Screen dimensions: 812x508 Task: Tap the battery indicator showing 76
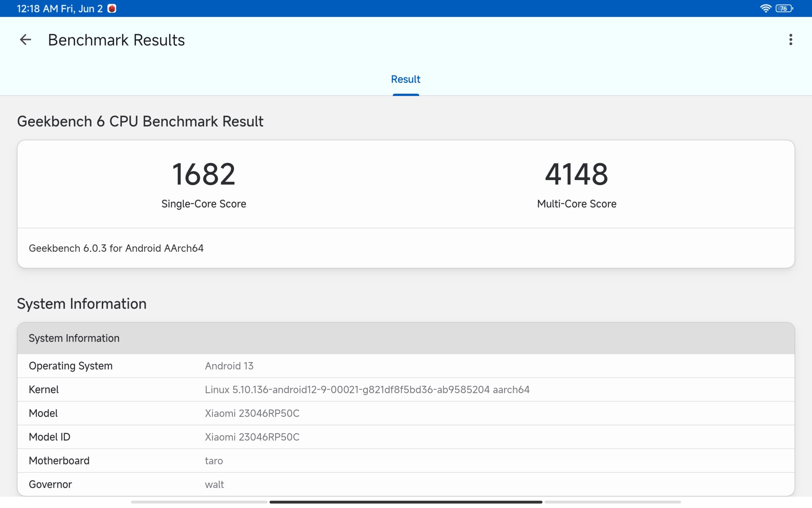784,8
